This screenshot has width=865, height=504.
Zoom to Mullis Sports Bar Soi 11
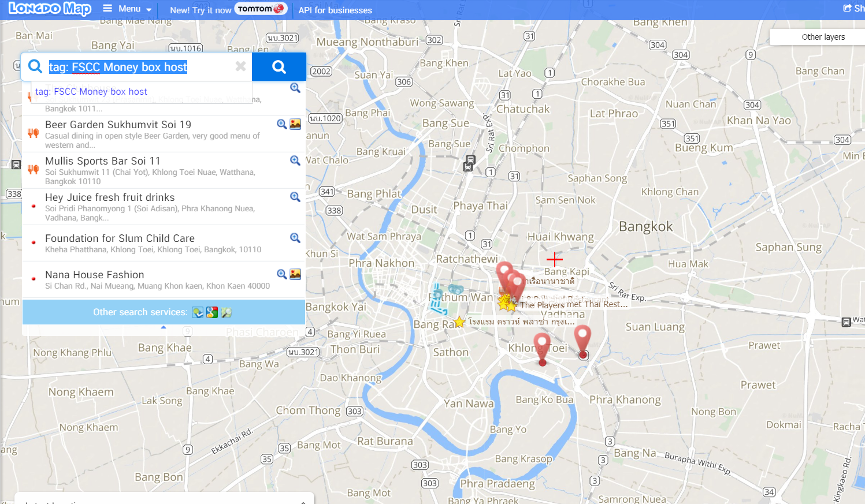tap(295, 160)
